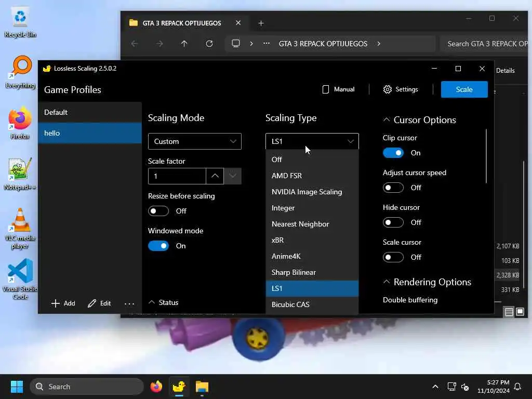Go up one folder in Explorer
The width and height of the screenshot is (532, 399).
184,44
